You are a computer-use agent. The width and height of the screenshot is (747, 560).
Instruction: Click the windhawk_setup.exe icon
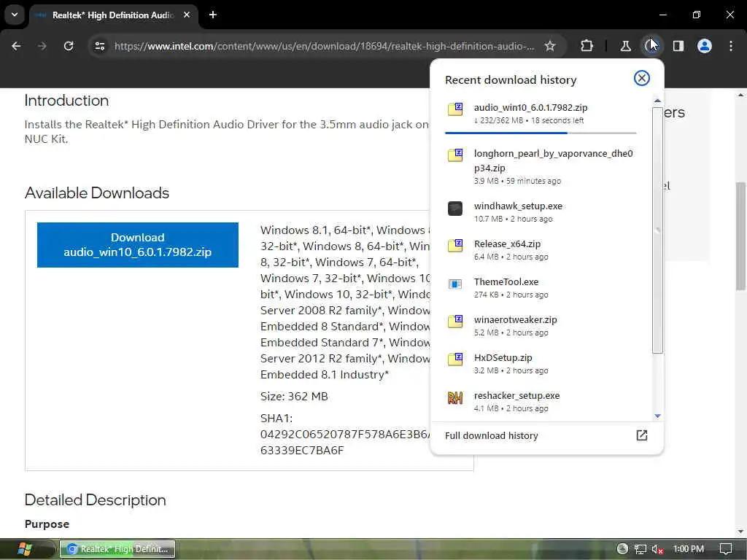pyautogui.click(x=455, y=208)
